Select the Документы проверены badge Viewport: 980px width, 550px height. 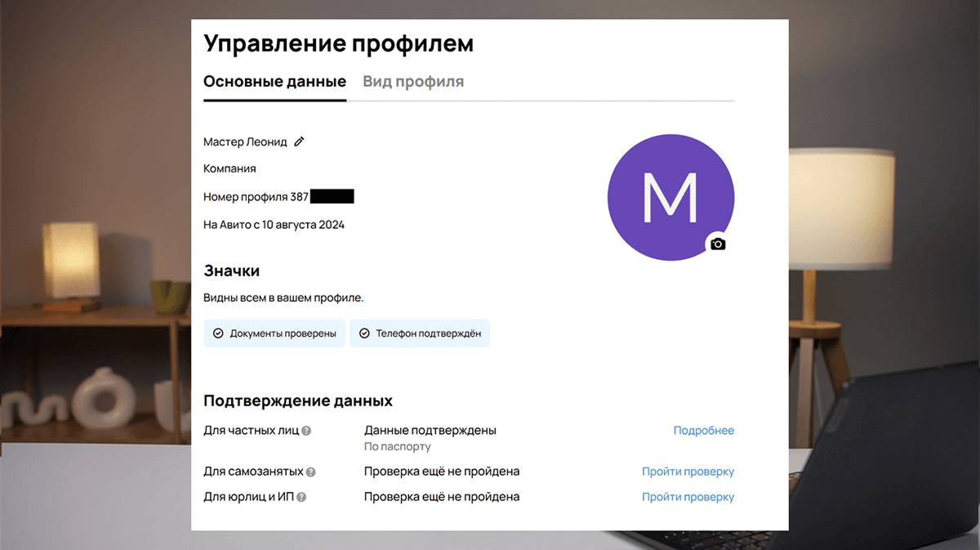[274, 333]
